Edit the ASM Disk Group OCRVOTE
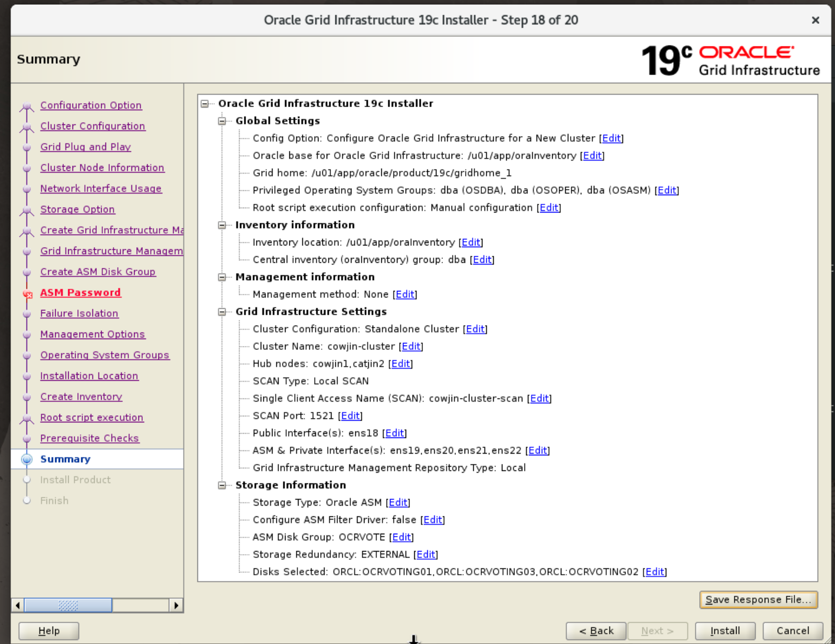Image resolution: width=835 pixels, height=644 pixels. click(x=401, y=537)
